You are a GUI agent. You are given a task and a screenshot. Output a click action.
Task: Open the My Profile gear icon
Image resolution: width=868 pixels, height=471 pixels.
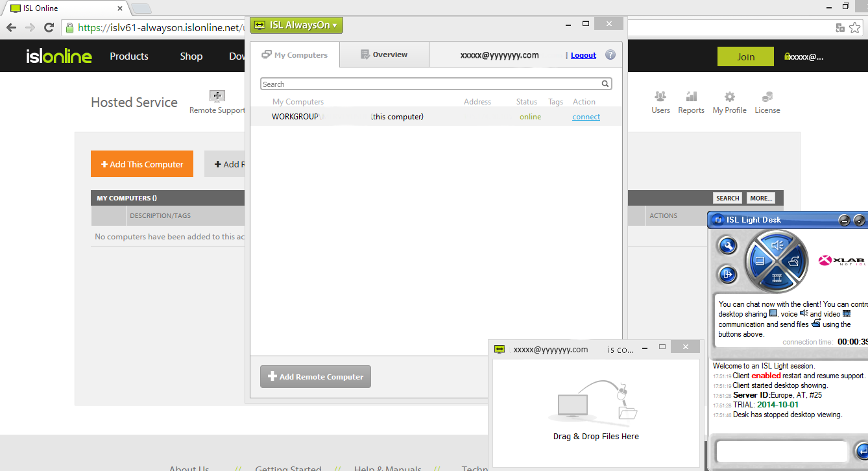(x=729, y=102)
